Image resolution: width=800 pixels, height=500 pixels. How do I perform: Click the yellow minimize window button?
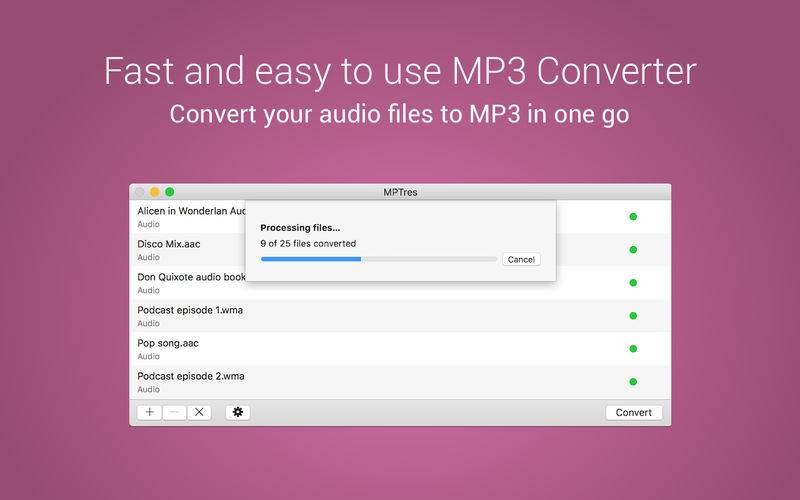click(155, 192)
